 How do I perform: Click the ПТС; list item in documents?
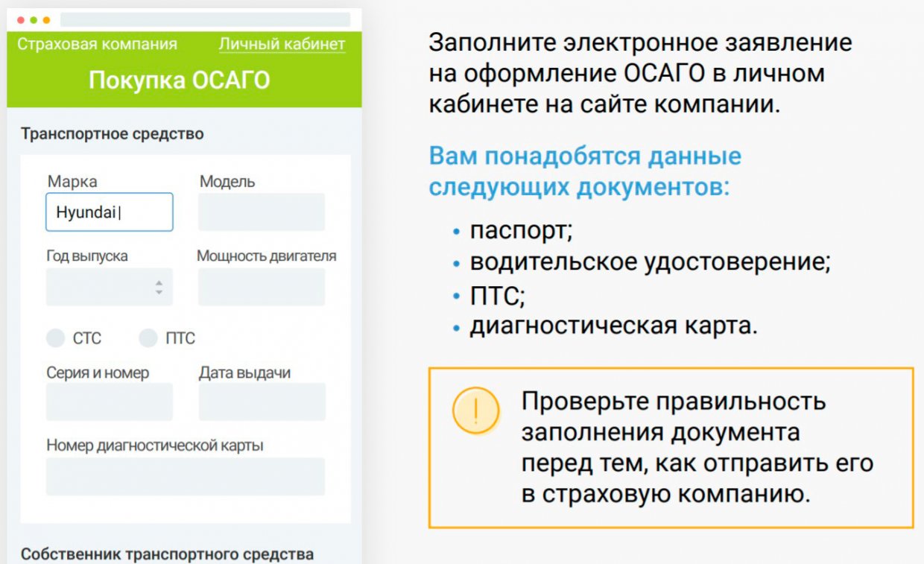tap(498, 295)
